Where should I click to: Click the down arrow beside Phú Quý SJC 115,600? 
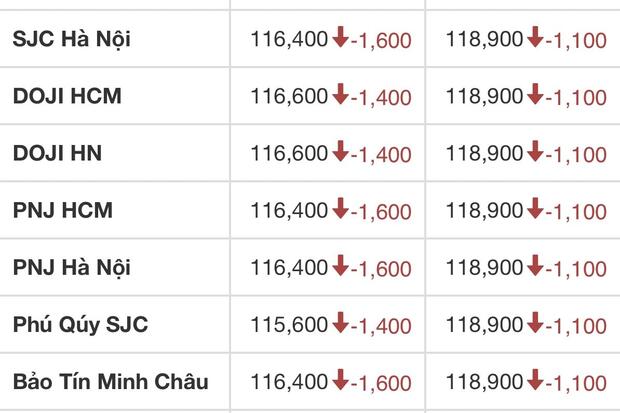click(340, 322)
